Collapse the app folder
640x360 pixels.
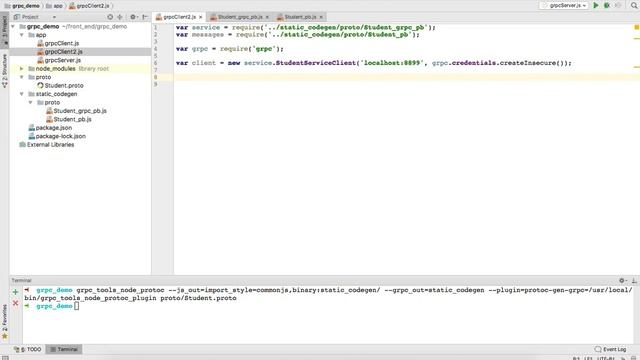(22, 35)
